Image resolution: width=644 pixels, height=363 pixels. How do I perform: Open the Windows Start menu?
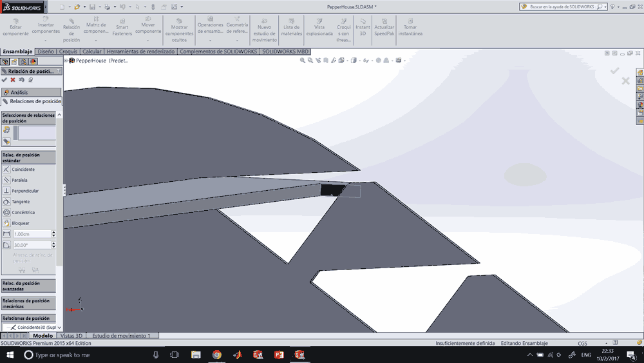[x=10, y=355]
